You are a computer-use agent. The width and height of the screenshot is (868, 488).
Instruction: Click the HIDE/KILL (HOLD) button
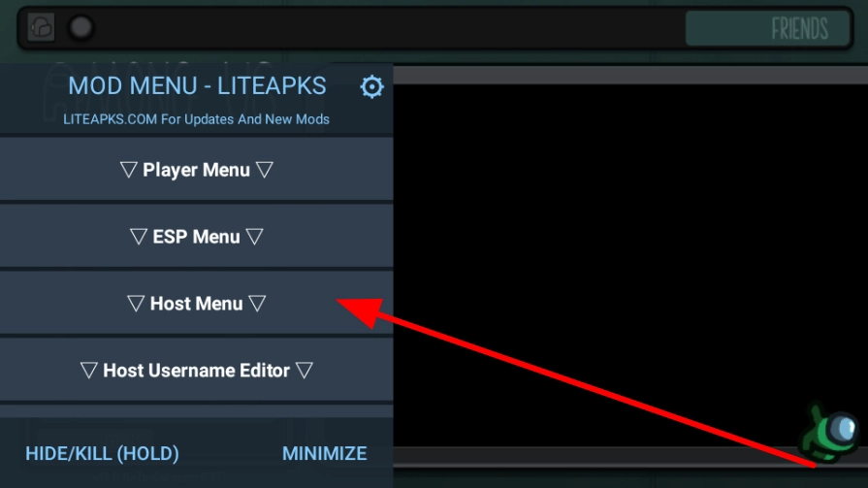[103, 454]
